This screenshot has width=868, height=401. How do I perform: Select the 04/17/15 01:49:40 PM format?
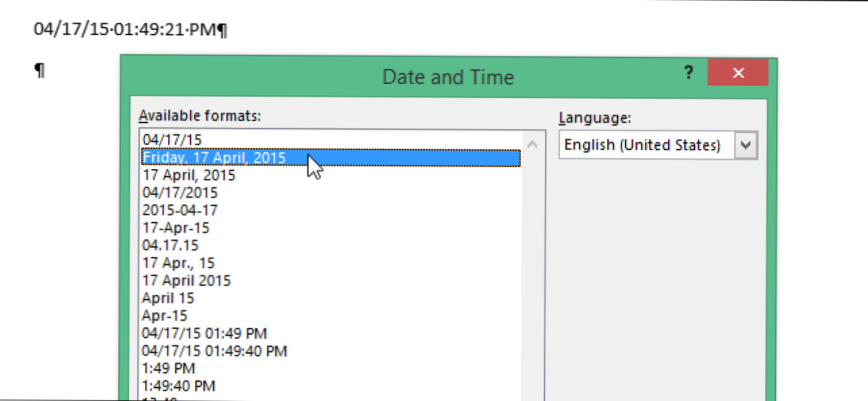(x=215, y=351)
